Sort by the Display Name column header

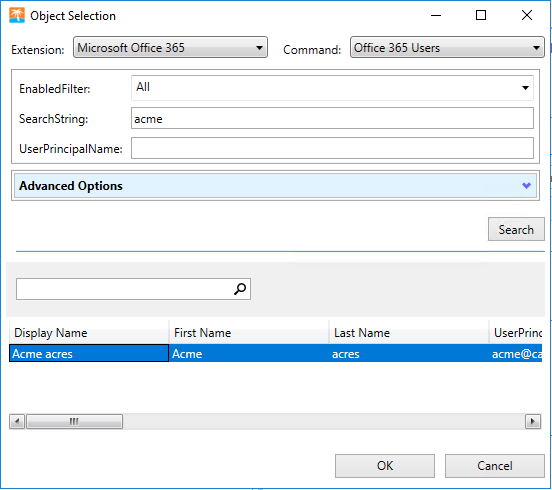(89, 333)
